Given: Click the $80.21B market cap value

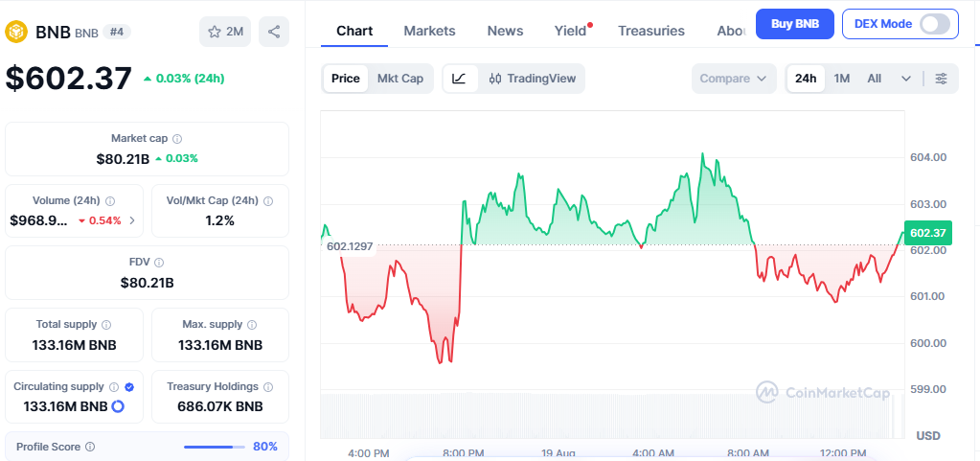Looking at the screenshot, I should (x=123, y=159).
